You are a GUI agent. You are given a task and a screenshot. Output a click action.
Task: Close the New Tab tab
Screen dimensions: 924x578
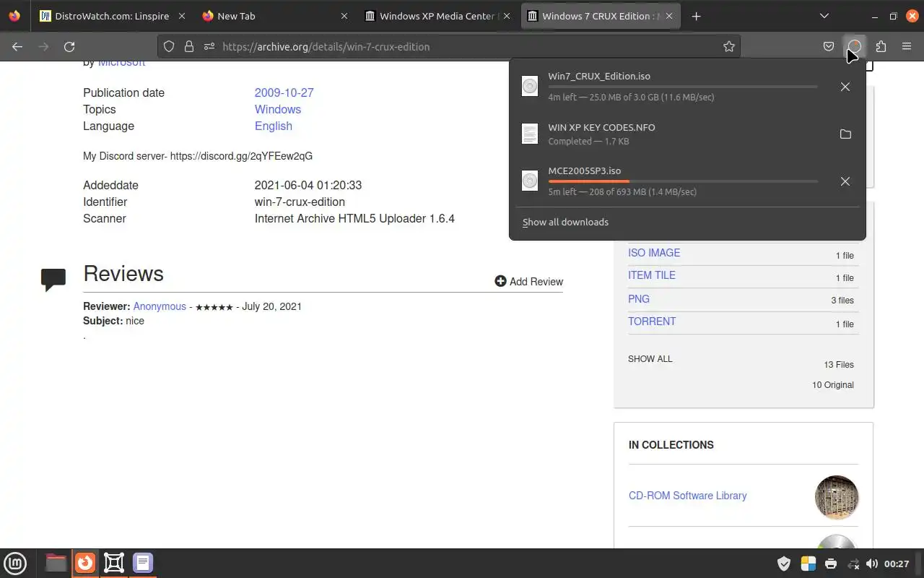point(344,16)
